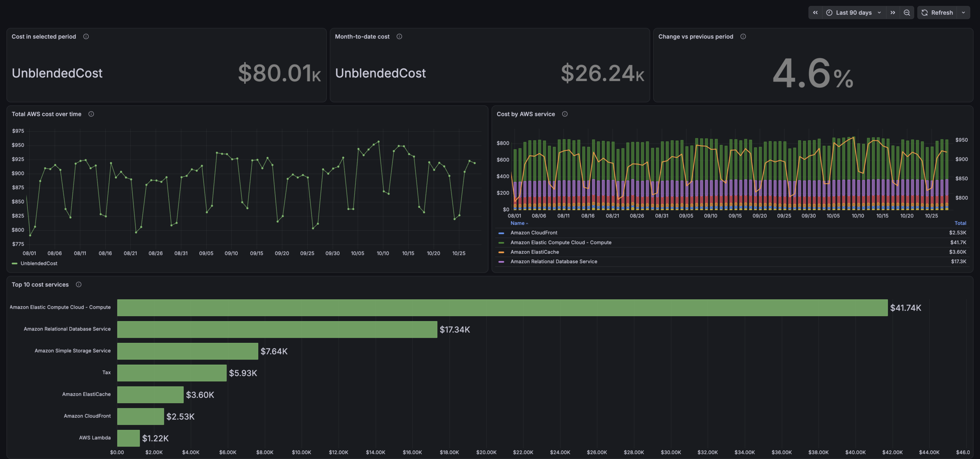Open Cost by AWS service panel title
This screenshot has height=459, width=980.
pos(526,114)
